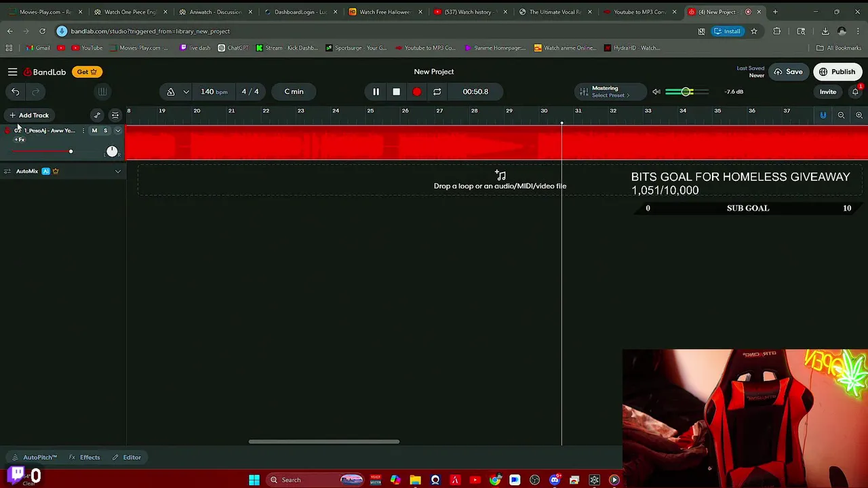868x488 pixels.
Task: Open the BandLab hamburger menu
Action: click(12, 72)
